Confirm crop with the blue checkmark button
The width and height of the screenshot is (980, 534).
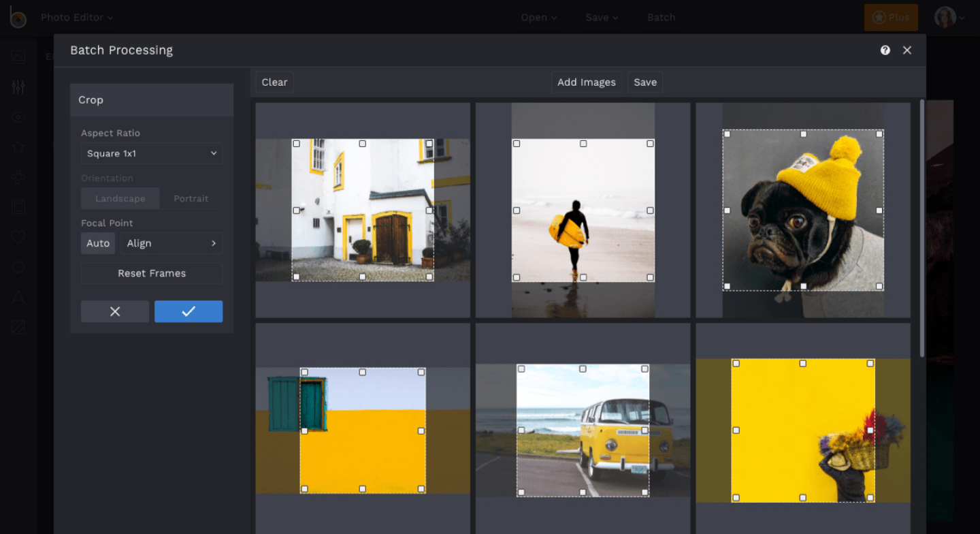189,311
